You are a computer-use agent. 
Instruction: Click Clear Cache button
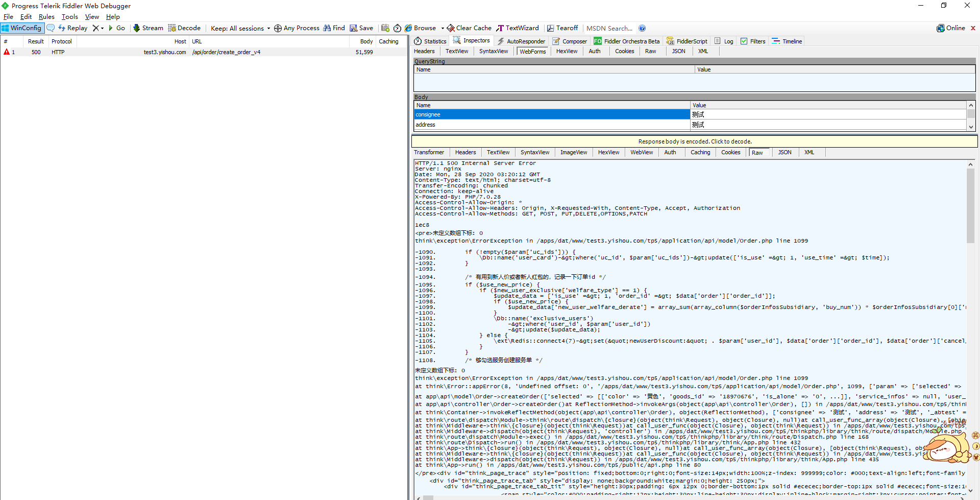coord(469,28)
